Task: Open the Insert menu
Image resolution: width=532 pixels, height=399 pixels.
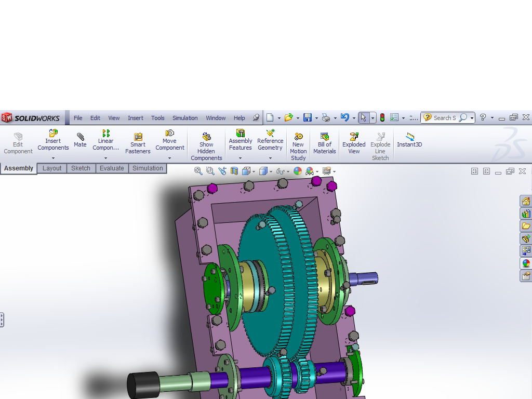Action: 136,118
